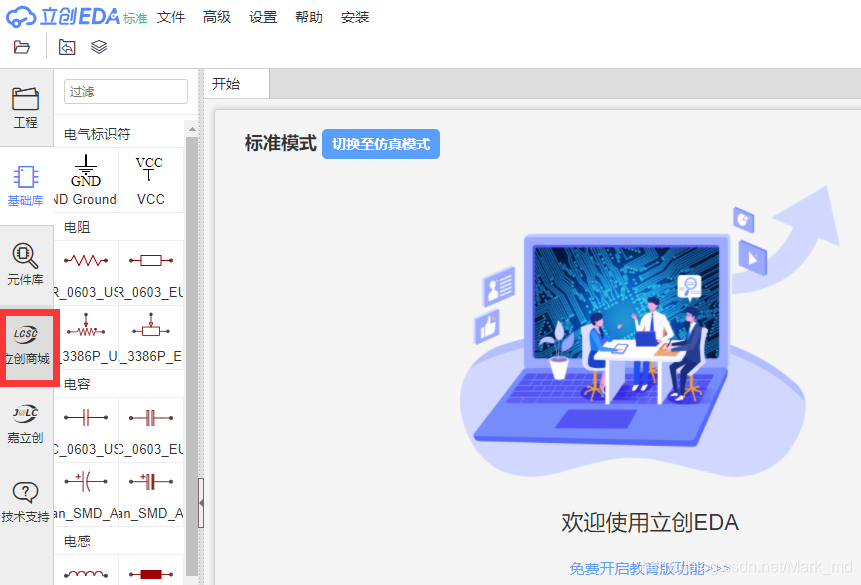Click the 电阻 category header
This screenshot has height=585, width=861.
(x=77, y=227)
